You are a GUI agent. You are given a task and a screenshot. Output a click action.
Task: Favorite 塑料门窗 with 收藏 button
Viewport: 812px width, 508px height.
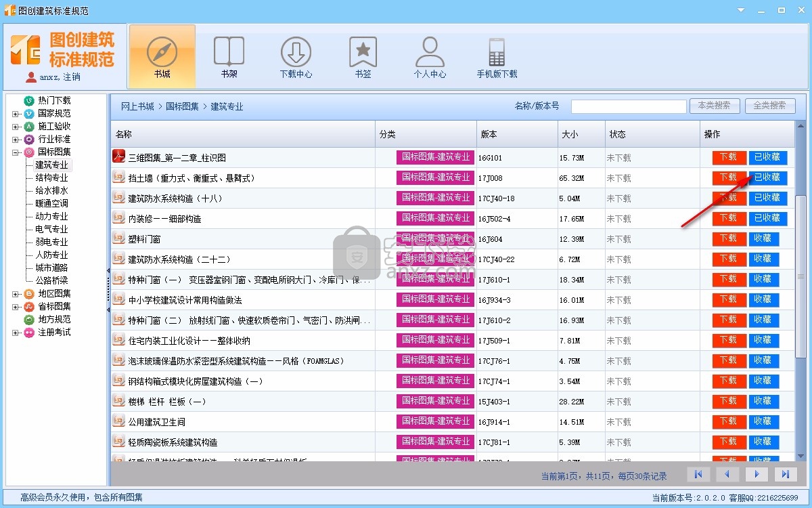point(764,238)
